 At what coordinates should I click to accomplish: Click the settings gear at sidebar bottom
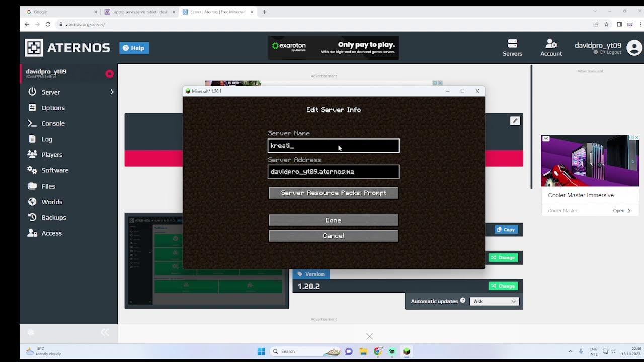(31, 332)
